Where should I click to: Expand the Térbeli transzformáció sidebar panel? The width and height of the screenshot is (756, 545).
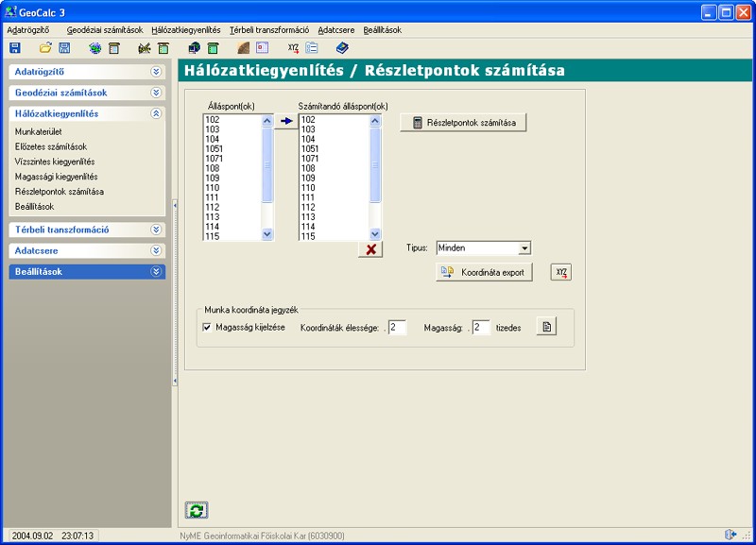(x=156, y=230)
